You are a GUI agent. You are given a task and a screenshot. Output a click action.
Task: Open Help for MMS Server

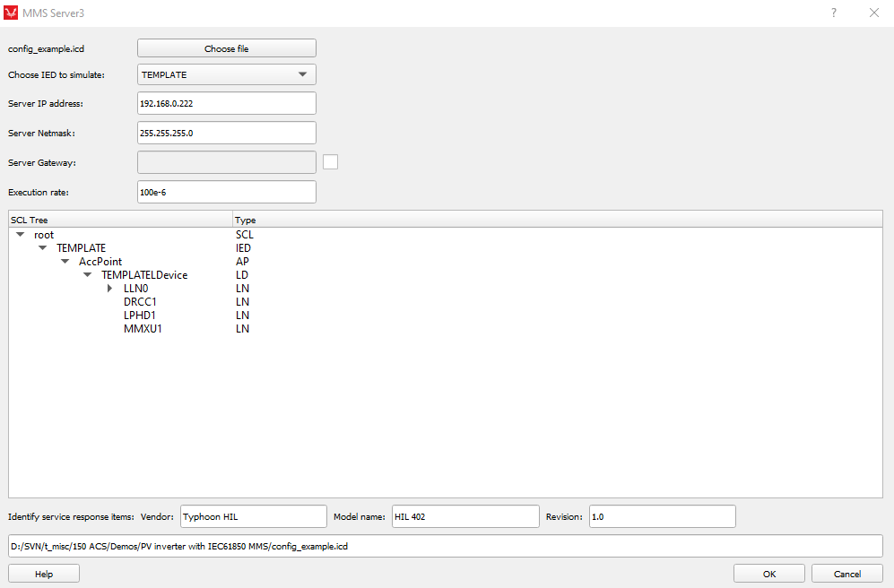44,574
